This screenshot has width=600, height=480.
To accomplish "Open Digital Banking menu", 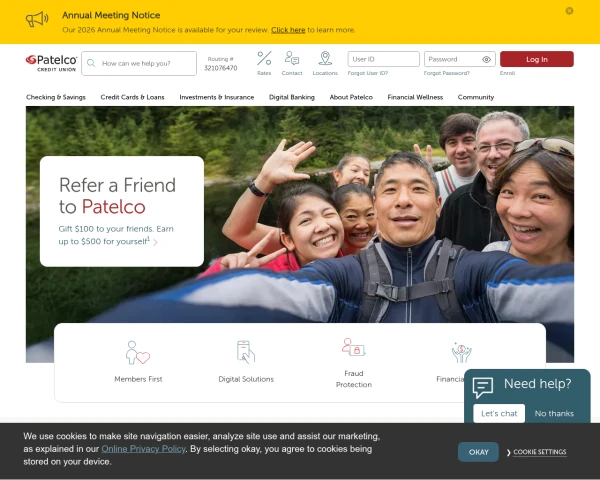I will coord(292,97).
